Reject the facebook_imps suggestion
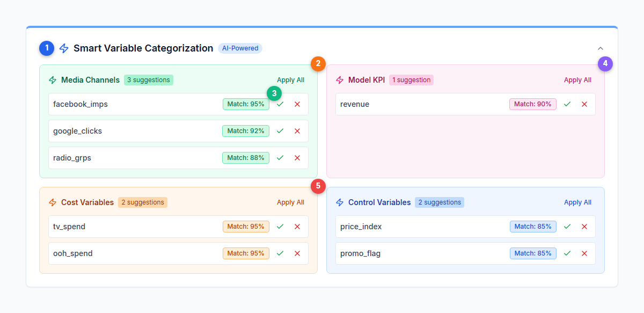644x313 pixels. (x=297, y=104)
